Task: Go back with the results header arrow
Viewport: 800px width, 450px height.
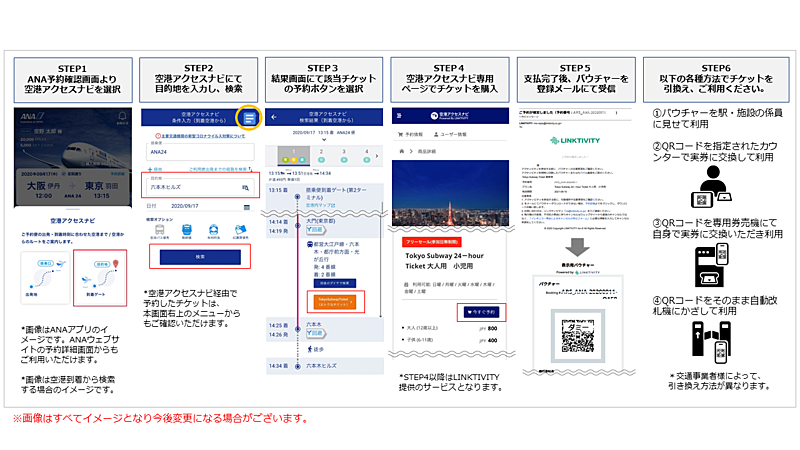Action: (274, 117)
